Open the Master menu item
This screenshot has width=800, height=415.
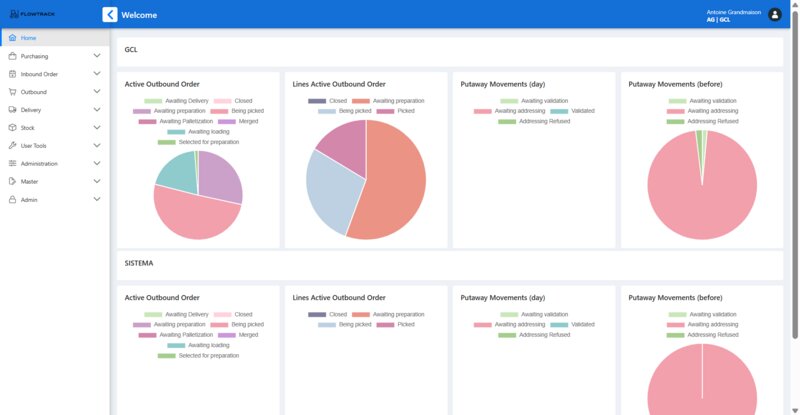tap(29, 181)
